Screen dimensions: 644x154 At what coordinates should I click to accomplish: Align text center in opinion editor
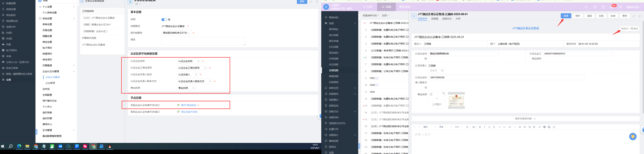point(525,127)
